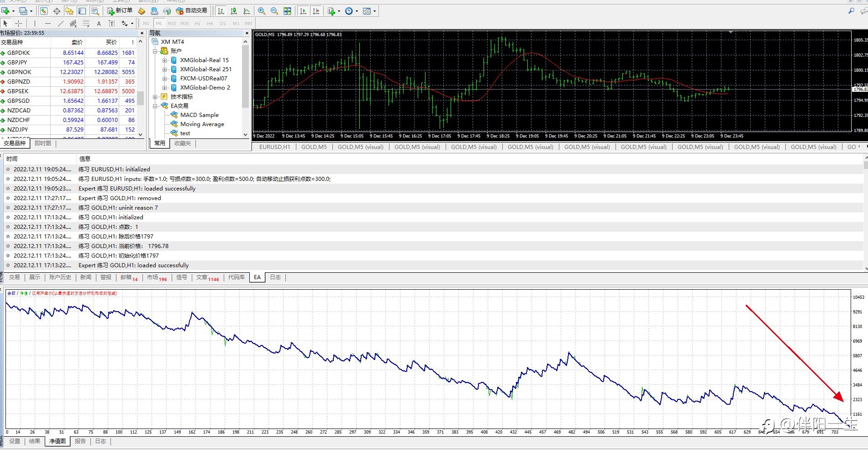Image resolution: width=868 pixels, height=450 pixels.
Task: Expand the XMGlobal-Real 15 account node
Action: tap(164, 60)
